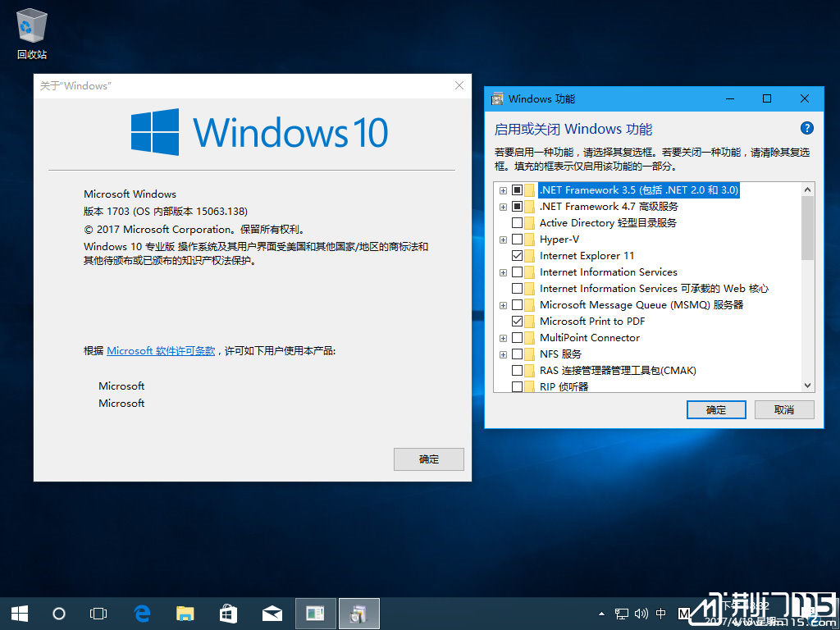
Task: Enable RIP listener checkbox
Action: (517, 387)
